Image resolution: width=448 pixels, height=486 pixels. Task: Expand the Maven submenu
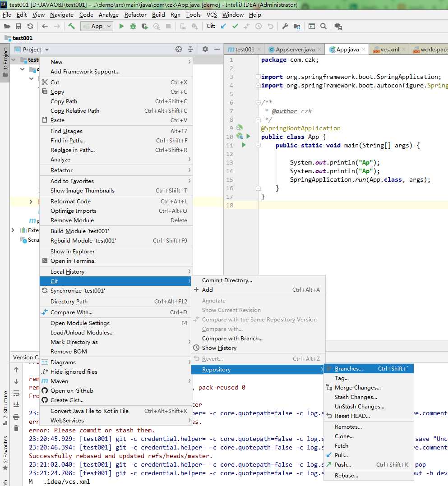click(116, 381)
